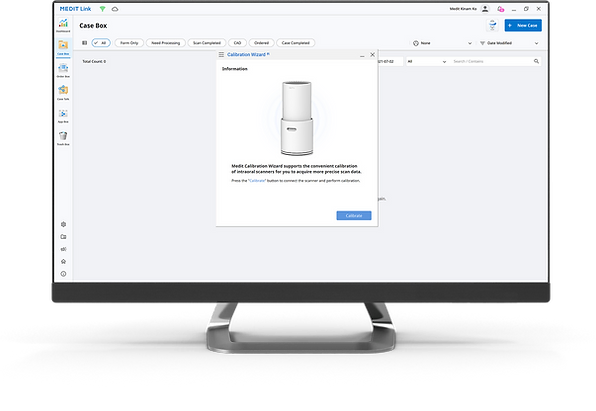Open Order Box in the sidebar
Viewport: 596px width, 411px height.
click(63, 71)
